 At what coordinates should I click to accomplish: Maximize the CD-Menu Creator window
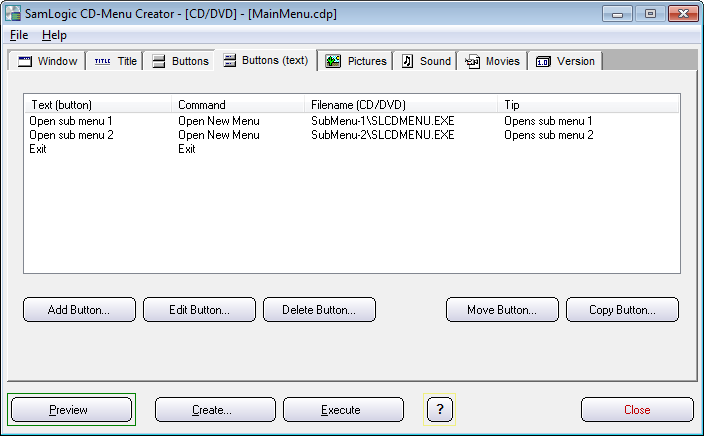650,14
